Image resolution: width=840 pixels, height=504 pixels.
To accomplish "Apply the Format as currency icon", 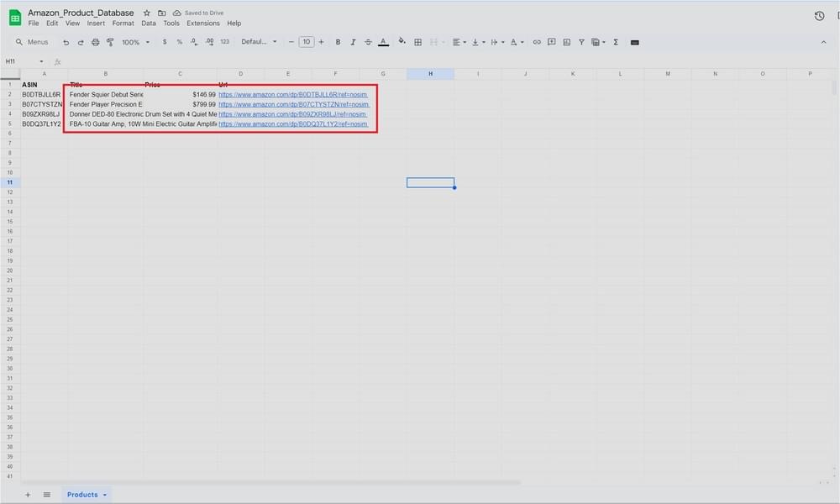I will tap(164, 41).
